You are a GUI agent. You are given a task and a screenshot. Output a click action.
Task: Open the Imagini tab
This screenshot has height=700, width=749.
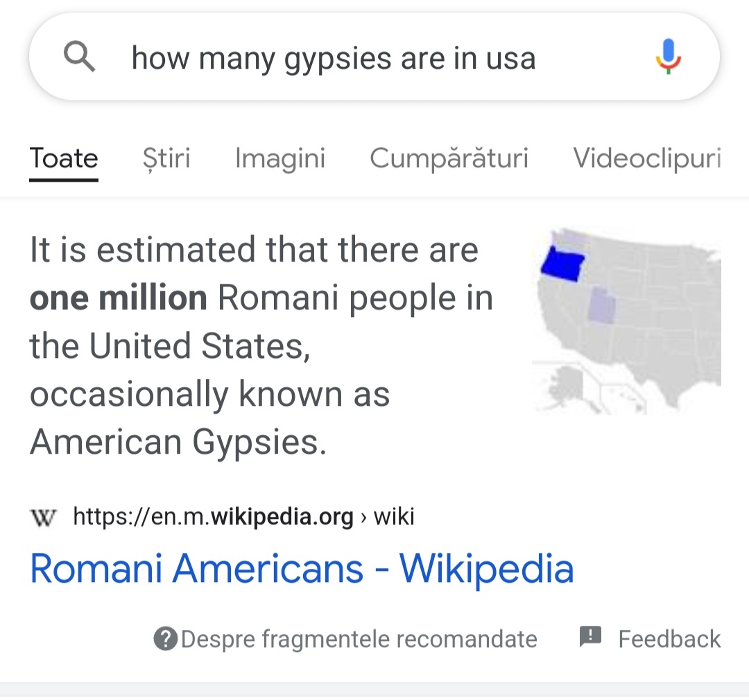pyautogui.click(x=280, y=159)
